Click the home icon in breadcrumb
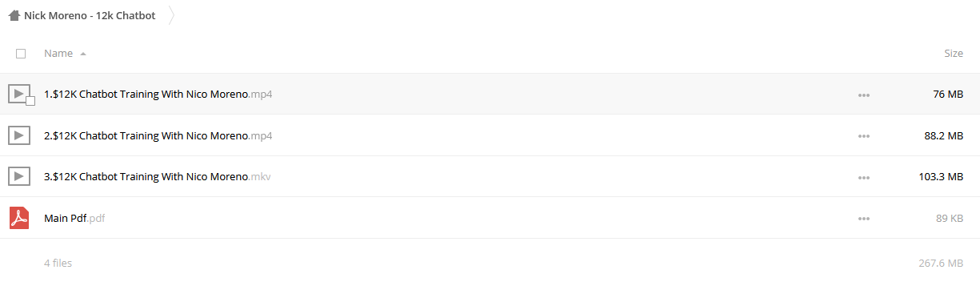980x306 pixels. 14,15
